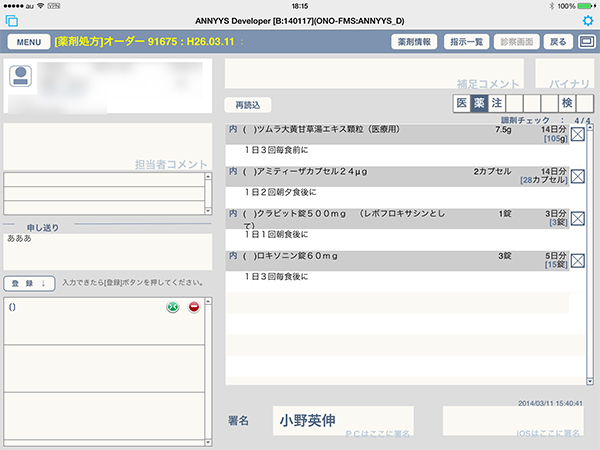Tap the patient avatar icon

21,78
